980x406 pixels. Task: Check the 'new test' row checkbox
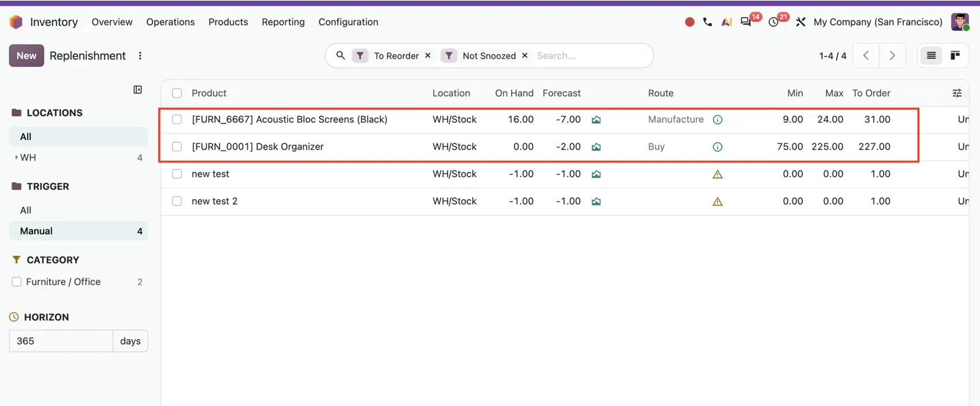[177, 174]
